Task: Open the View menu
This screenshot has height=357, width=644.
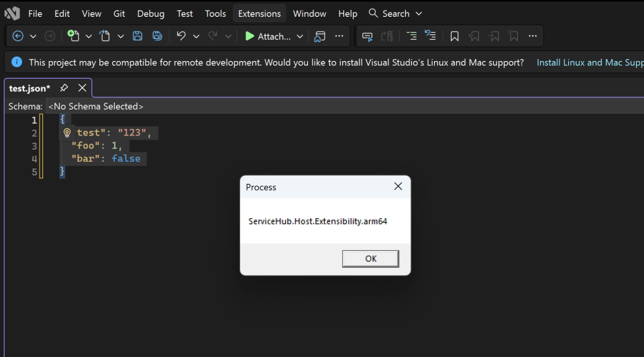Action: (91, 13)
